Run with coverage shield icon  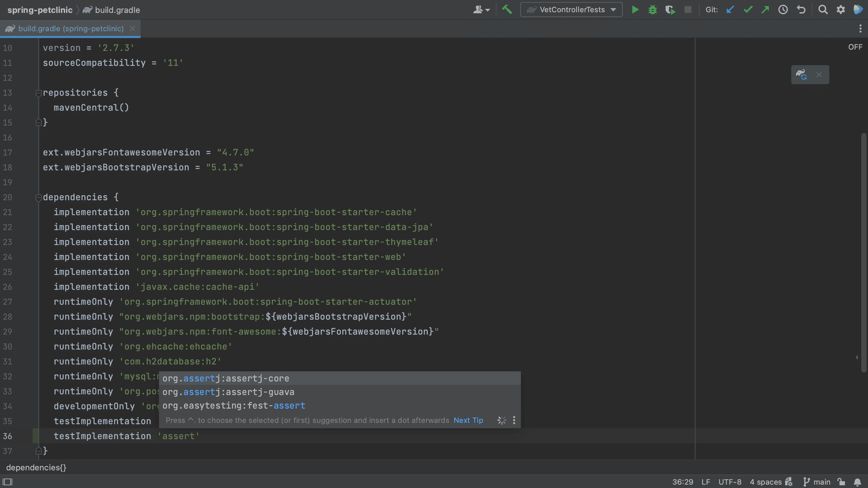pos(670,10)
